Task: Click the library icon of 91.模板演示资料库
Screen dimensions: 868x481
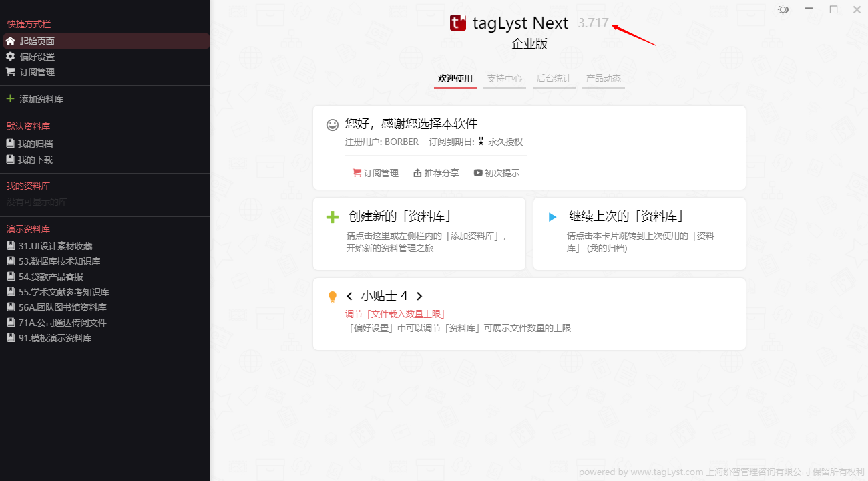Action: click(11, 338)
